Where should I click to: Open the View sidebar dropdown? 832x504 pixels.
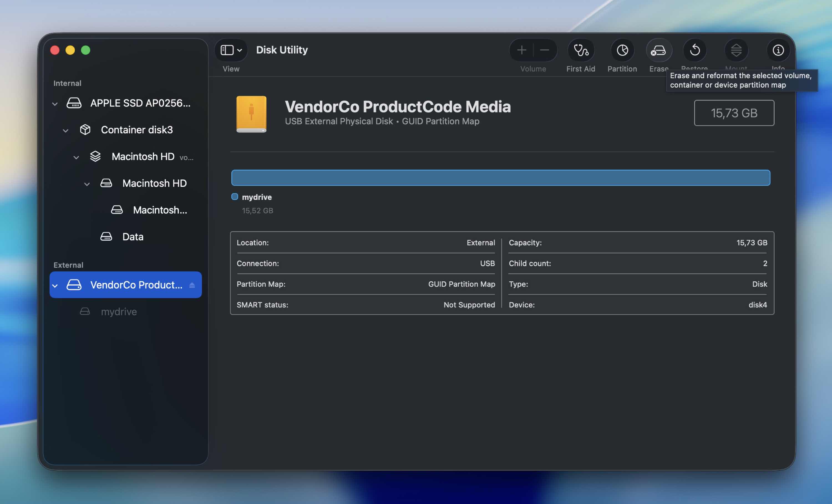pyautogui.click(x=231, y=50)
